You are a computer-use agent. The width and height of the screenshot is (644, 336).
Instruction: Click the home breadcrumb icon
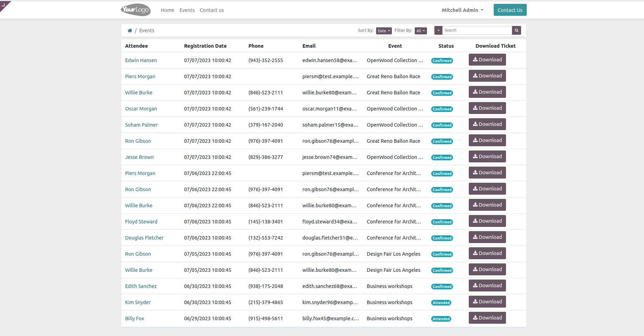coord(130,31)
